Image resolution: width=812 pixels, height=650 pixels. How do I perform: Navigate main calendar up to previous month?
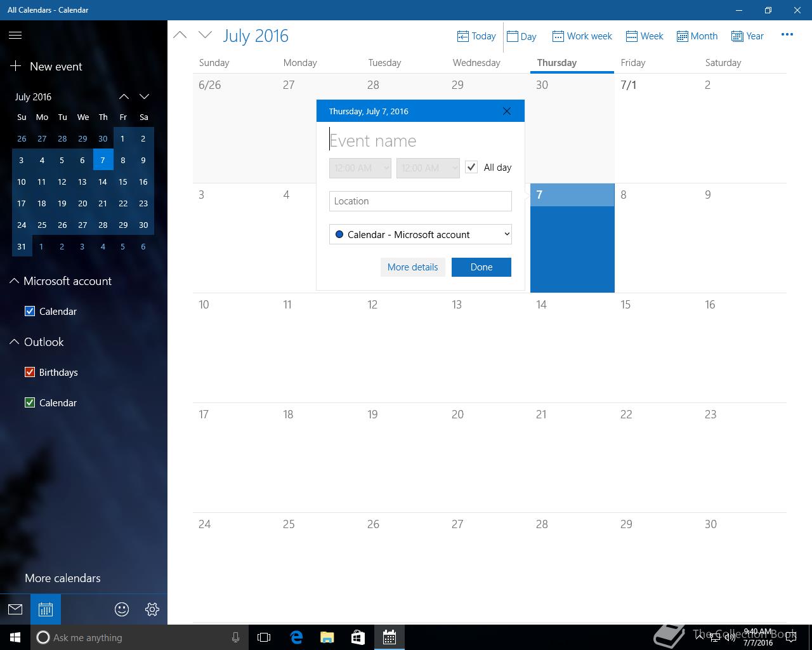pos(180,35)
